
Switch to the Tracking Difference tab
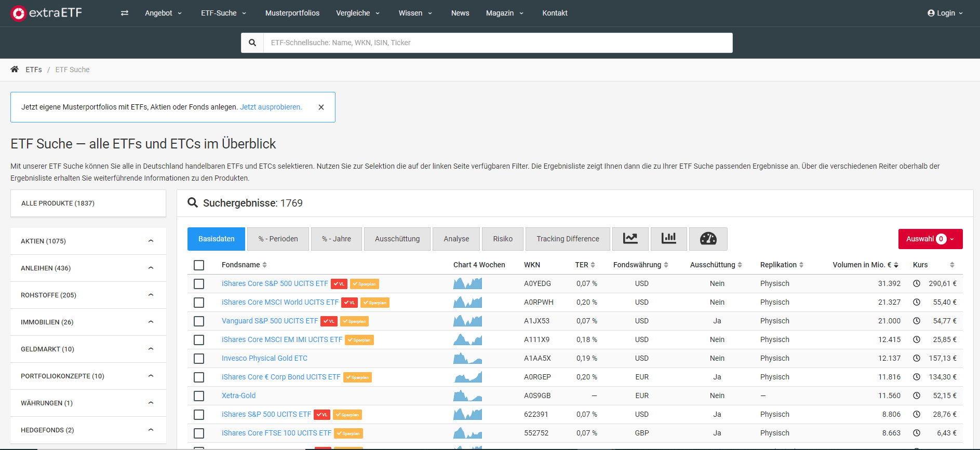click(568, 239)
